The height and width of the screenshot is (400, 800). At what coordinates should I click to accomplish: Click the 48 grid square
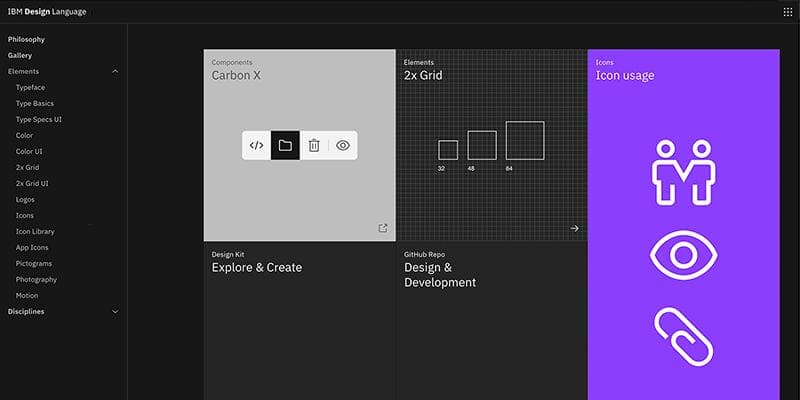pos(482,145)
